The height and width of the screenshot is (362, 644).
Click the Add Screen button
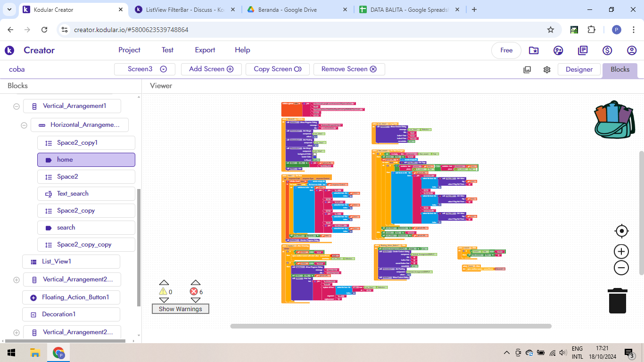[211, 69]
